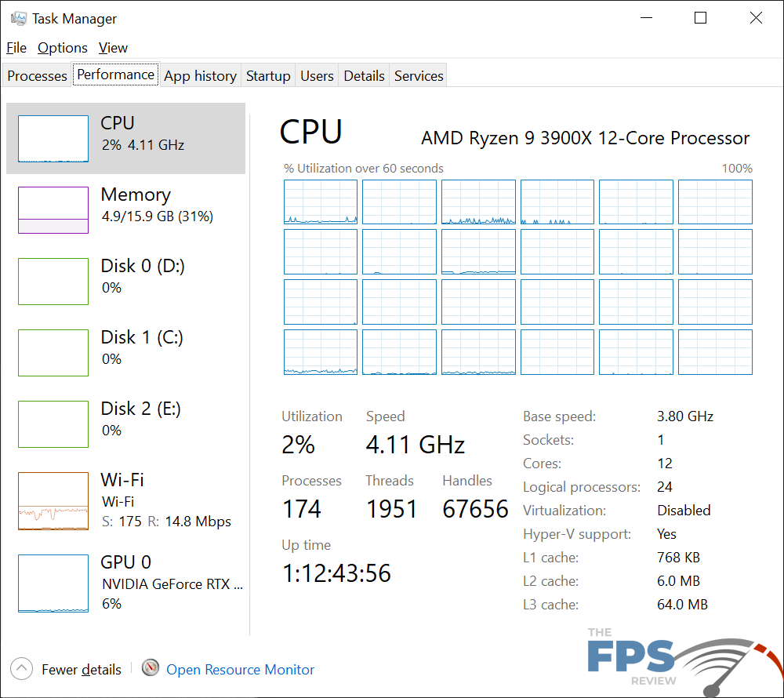Select the Wi-Fi graph thumbnail
Viewport: 784px width, 698px height.
pos(53,501)
